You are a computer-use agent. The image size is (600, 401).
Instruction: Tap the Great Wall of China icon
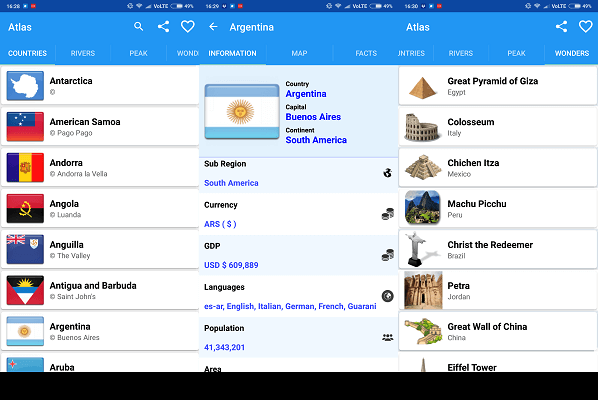[x=424, y=331]
